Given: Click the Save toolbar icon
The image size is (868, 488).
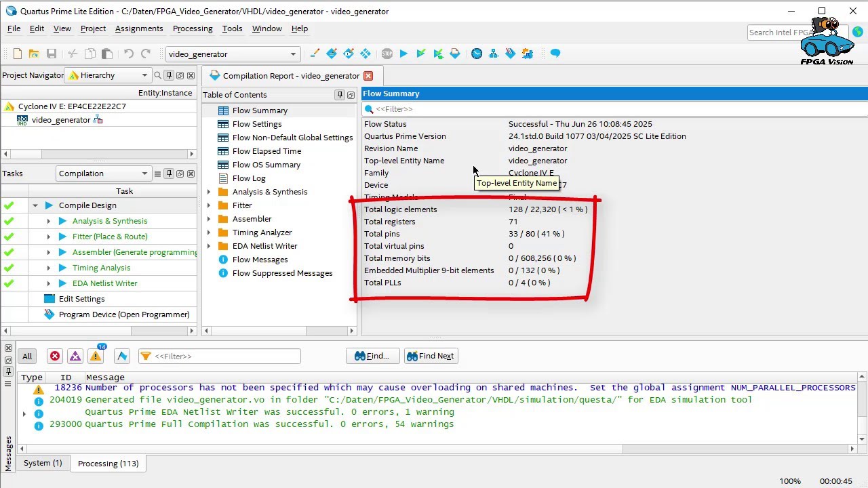Looking at the screenshot, I should point(52,54).
